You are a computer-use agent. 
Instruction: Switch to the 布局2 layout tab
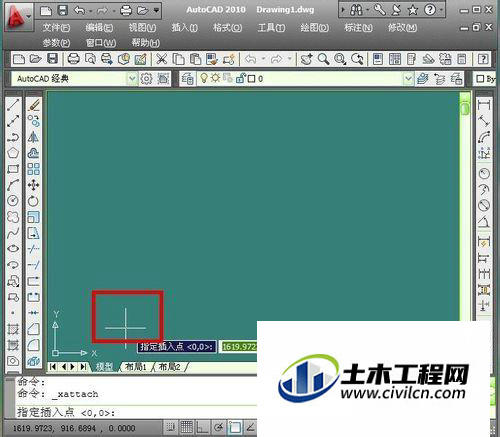tap(169, 367)
